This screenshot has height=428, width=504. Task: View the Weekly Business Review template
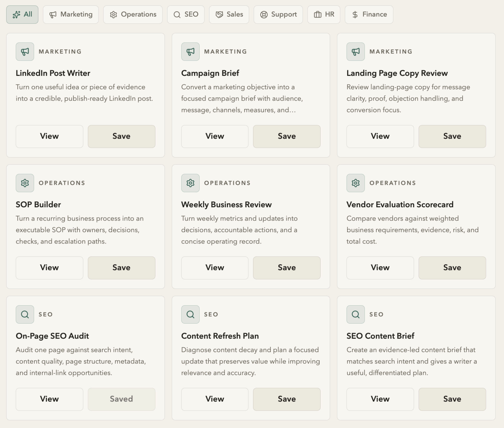tap(215, 268)
